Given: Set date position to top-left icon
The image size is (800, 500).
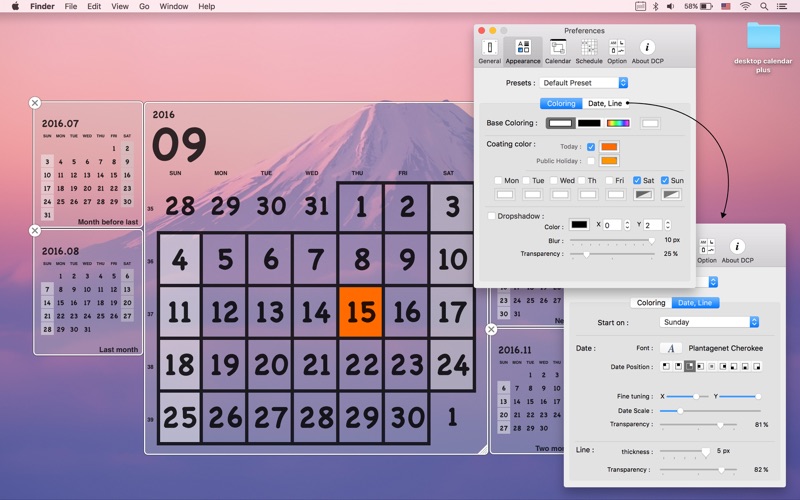Looking at the screenshot, I should click(x=666, y=366).
